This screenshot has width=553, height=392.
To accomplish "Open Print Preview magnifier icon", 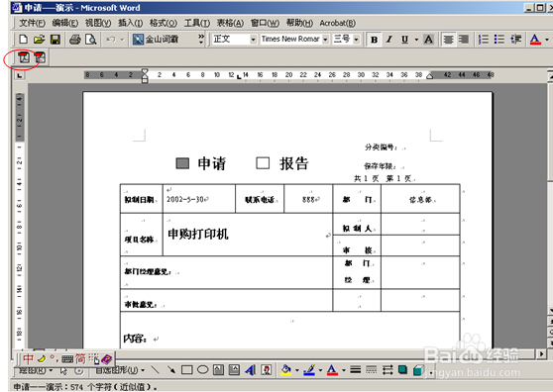I will (x=91, y=39).
